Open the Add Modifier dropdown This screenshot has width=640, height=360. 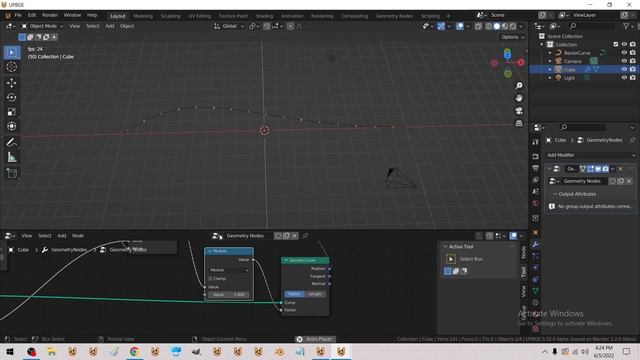pos(591,155)
